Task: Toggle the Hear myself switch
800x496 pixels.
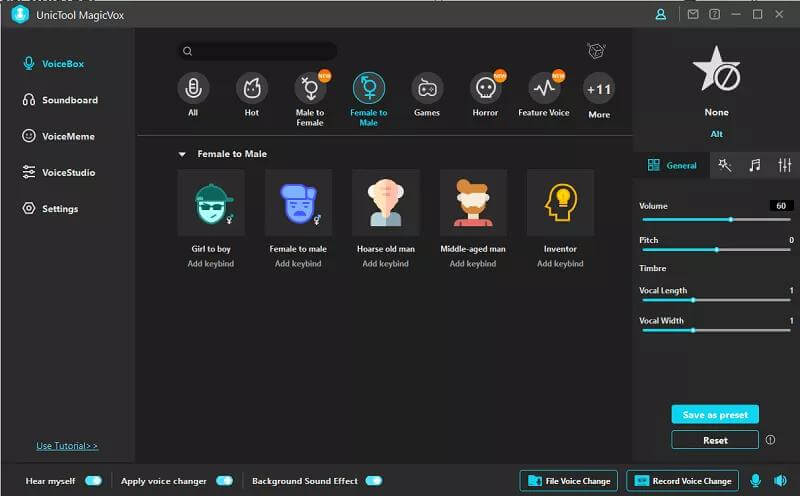Action: (93, 481)
